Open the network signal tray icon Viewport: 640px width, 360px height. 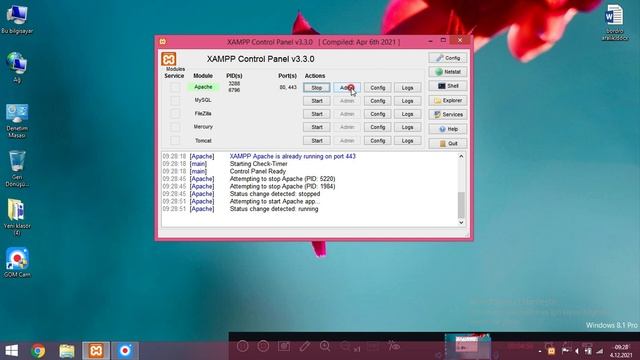tap(600, 351)
